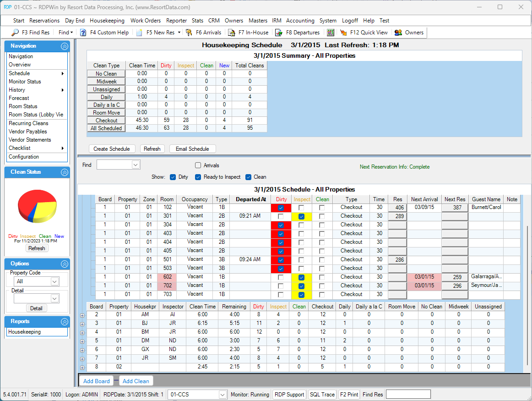Click the SQL Trace status bar button
The image size is (532, 401).
pos(322,395)
